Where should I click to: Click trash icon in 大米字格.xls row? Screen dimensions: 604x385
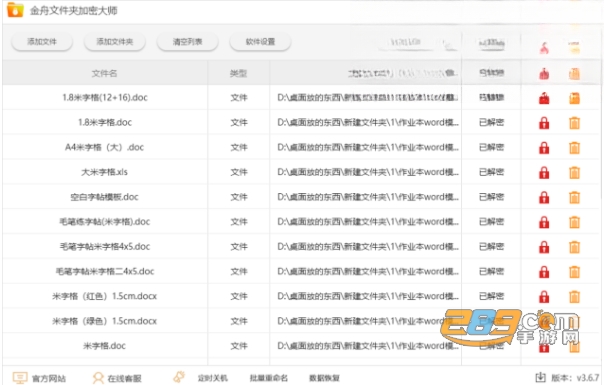tap(574, 173)
